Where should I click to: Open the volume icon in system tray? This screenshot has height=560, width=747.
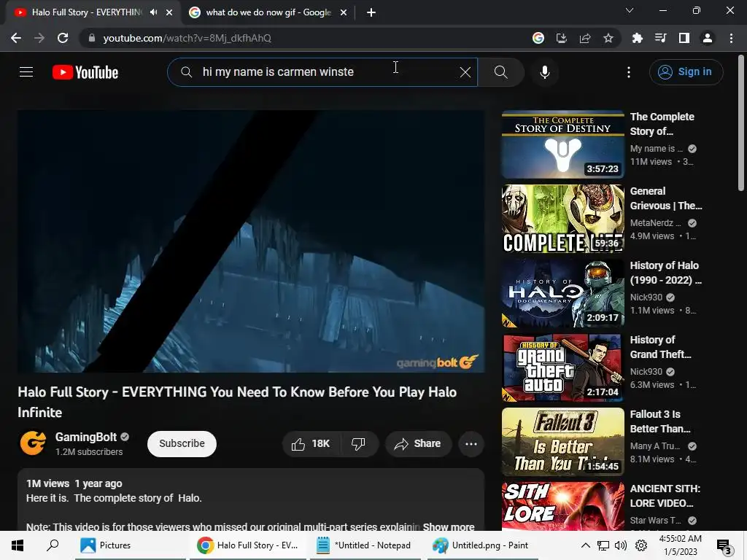tap(621, 545)
